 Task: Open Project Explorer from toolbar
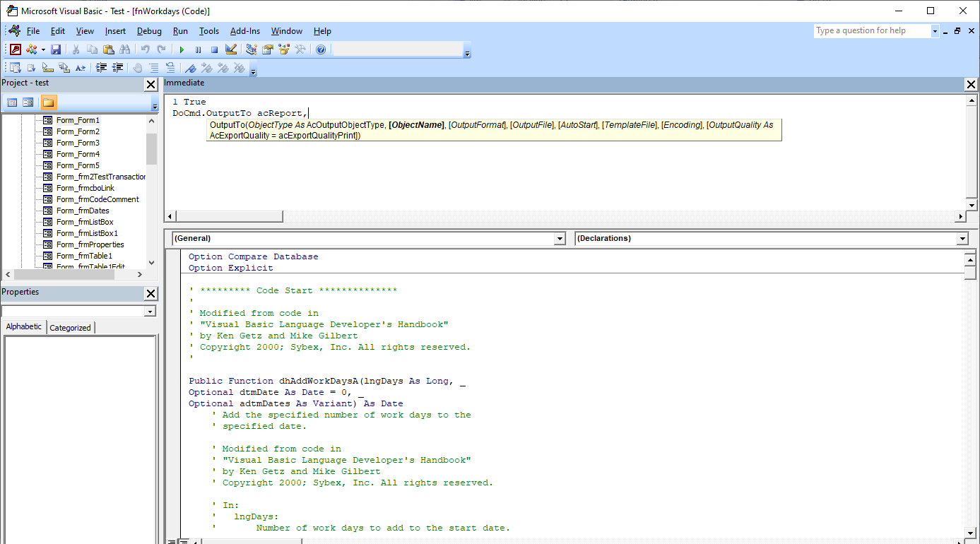point(251,49)
